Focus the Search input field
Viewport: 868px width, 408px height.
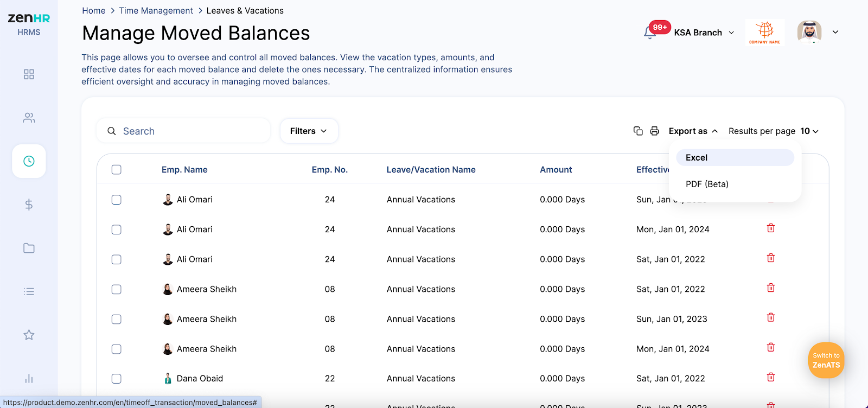(183, 131)
